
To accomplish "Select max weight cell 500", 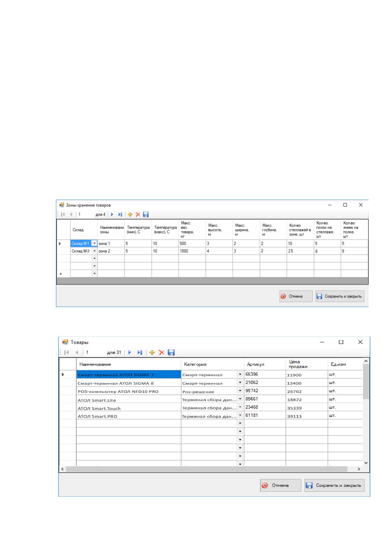I will tap(192, 244).
